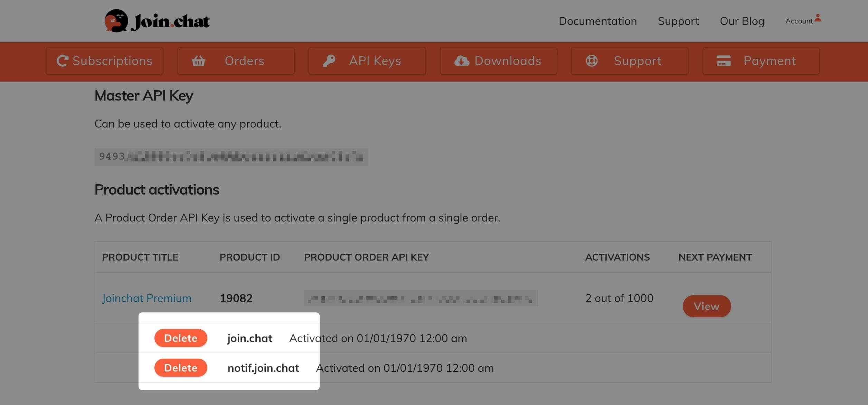Delete the notif.join.chat activation
The height and width of the screenshot is (405, 868).
tap(180, 368)
